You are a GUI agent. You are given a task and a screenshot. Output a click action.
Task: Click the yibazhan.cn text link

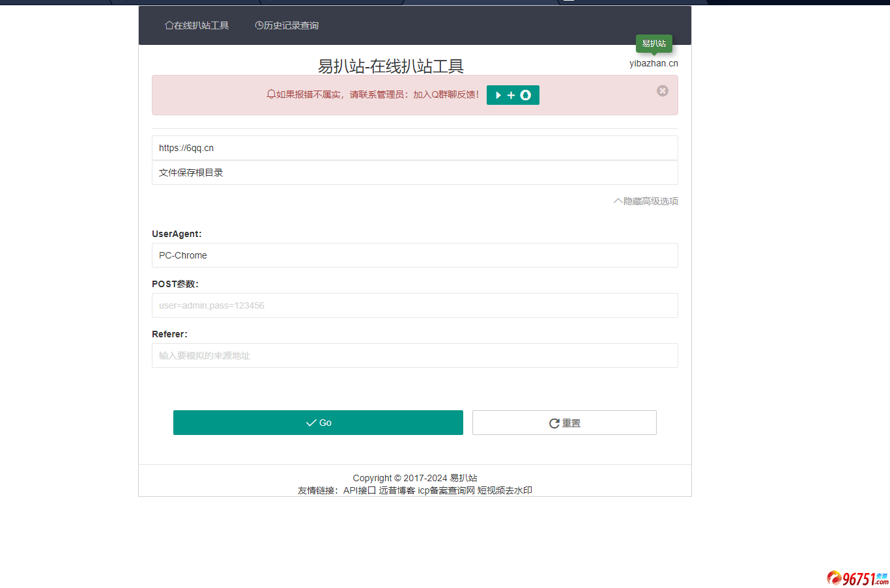click(x=653, y=63)
